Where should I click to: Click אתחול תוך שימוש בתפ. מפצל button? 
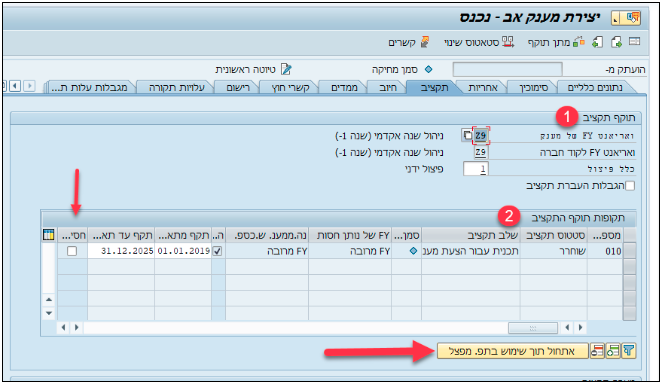[x=513, y=351]
